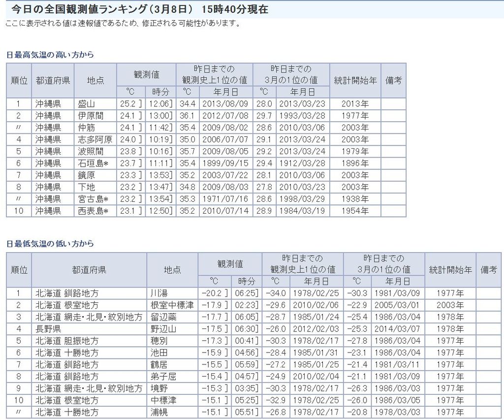This screenshot has width=504, height=420.
Task: Select the 盛山 station name cell
Action: click(87, 104)
